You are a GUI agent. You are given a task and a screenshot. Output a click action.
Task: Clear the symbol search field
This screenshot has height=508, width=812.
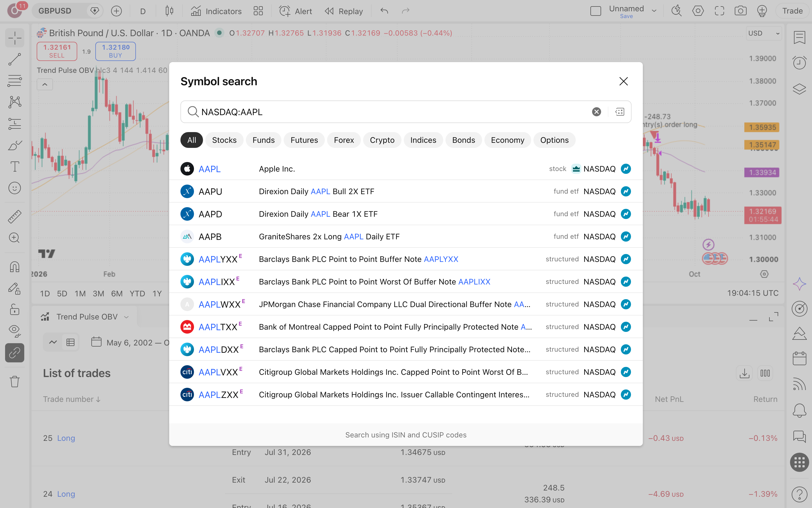click(x=596, y=112)
